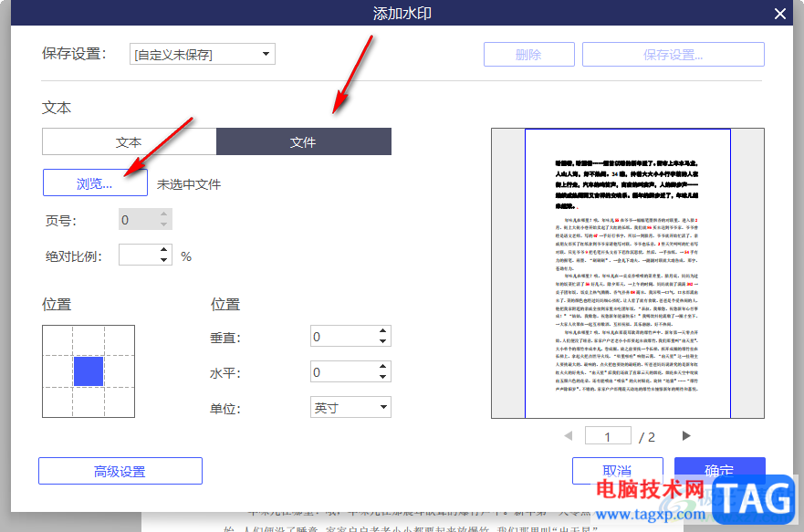This screenshot has height=532, width=804.
Task: Click the 取消 button
Action: click(617, 471)
